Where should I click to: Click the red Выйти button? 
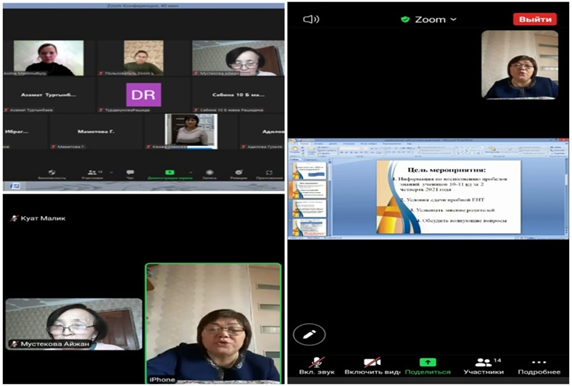pyautogui.click(x=535, y=19)
